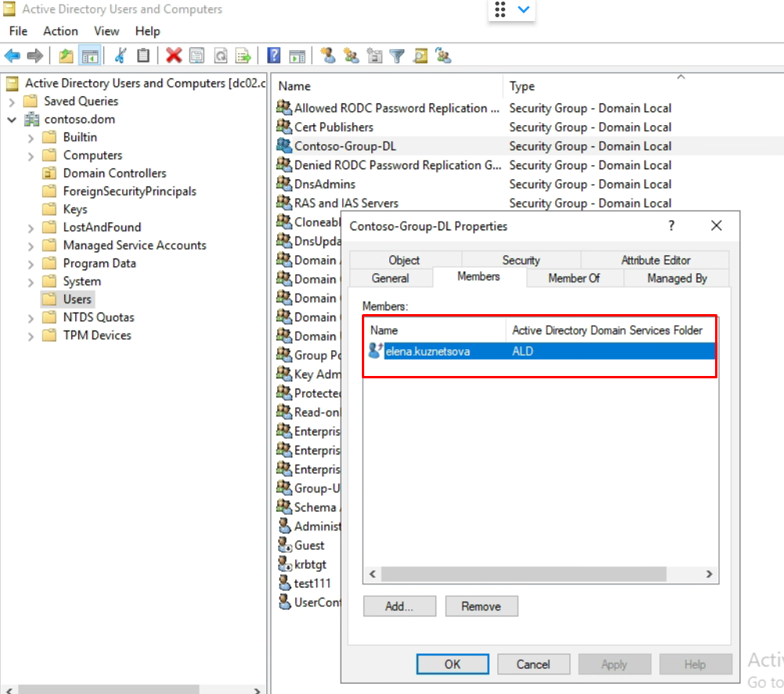Click the Back arrow in the toolbar
The width and height of the screenshot is (784, 694).
pos(13,56)
